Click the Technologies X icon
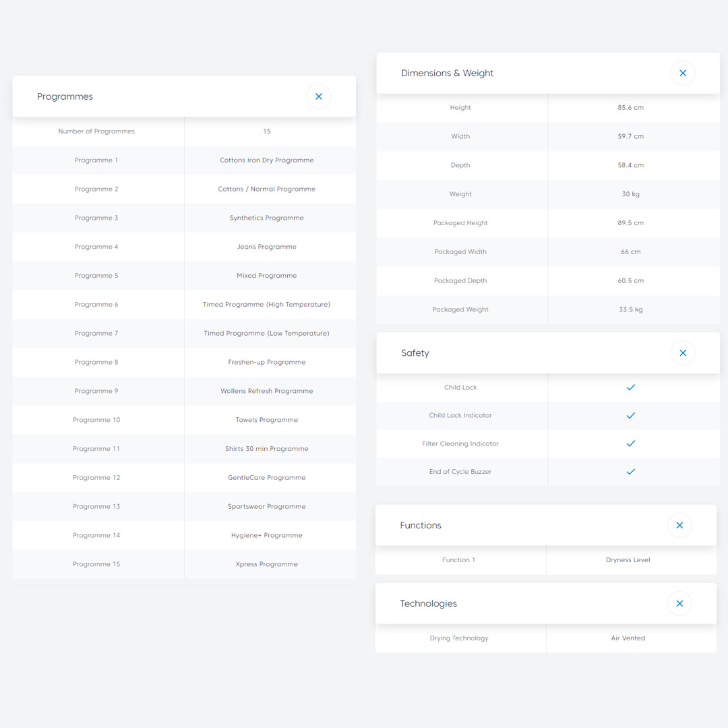Screen dimensions: 728x728 [679, 603]
